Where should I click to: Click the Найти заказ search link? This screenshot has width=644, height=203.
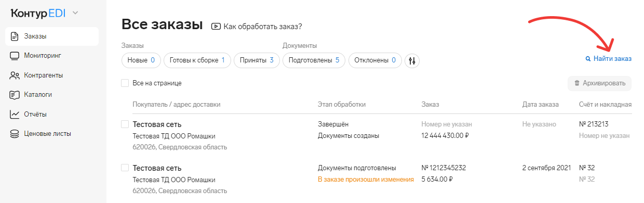coord(609,59)
